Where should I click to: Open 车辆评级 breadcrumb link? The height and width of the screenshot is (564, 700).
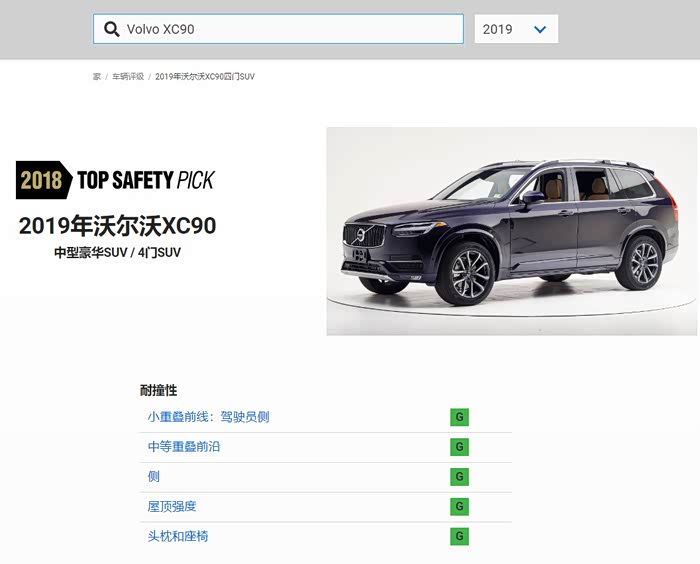128,76
